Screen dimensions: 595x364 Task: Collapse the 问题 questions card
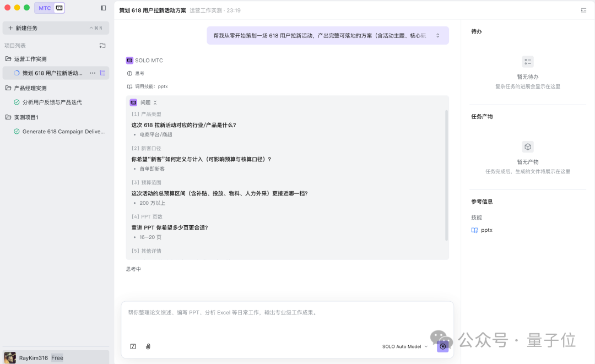pyautogui.click(x=155, y=103)
